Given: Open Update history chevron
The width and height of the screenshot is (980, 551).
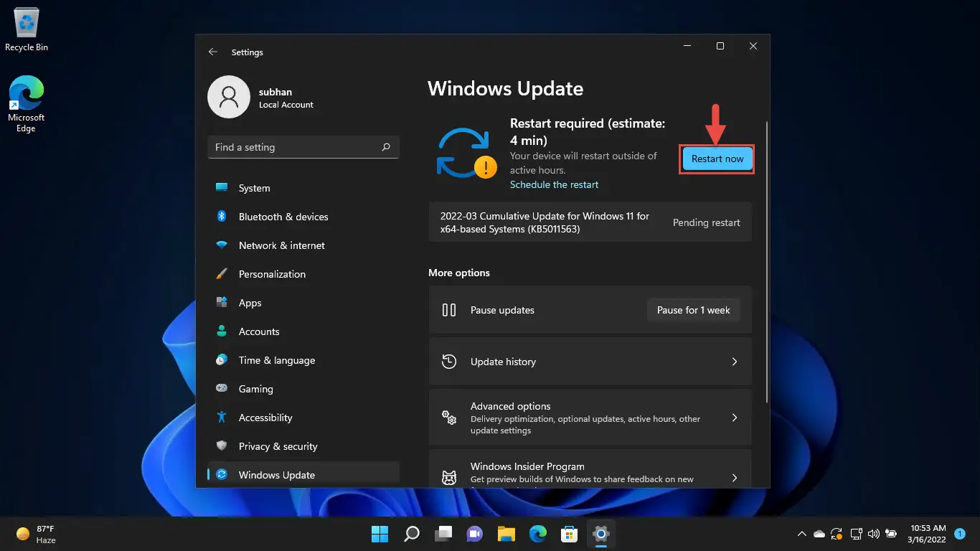Looking at the screenshot, I should point(734,362).
